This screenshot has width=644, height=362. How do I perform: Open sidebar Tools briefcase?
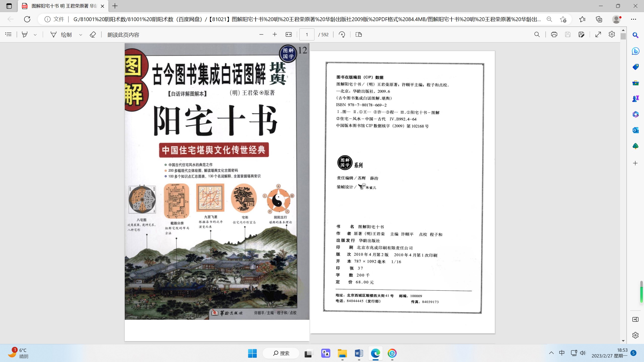point(635,83)
